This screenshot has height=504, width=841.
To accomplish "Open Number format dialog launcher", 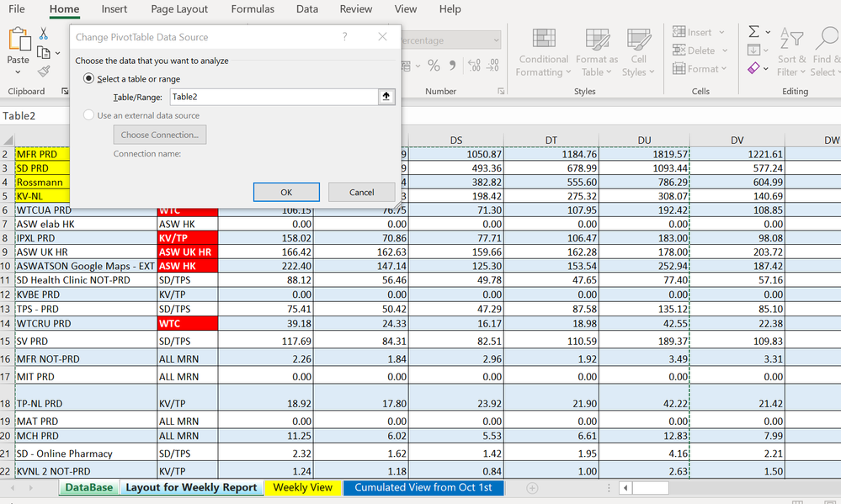I will pyautogui.click(x=501, y=91).
